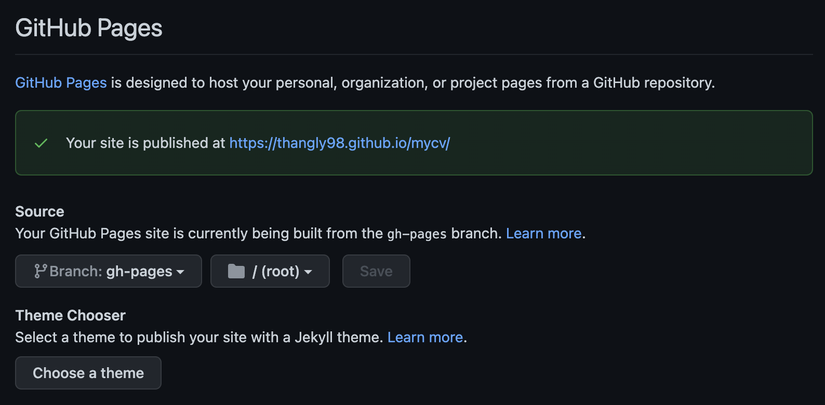Click the "Select a theme to publish" description text
825x405 pixels.
click(199, 337)
